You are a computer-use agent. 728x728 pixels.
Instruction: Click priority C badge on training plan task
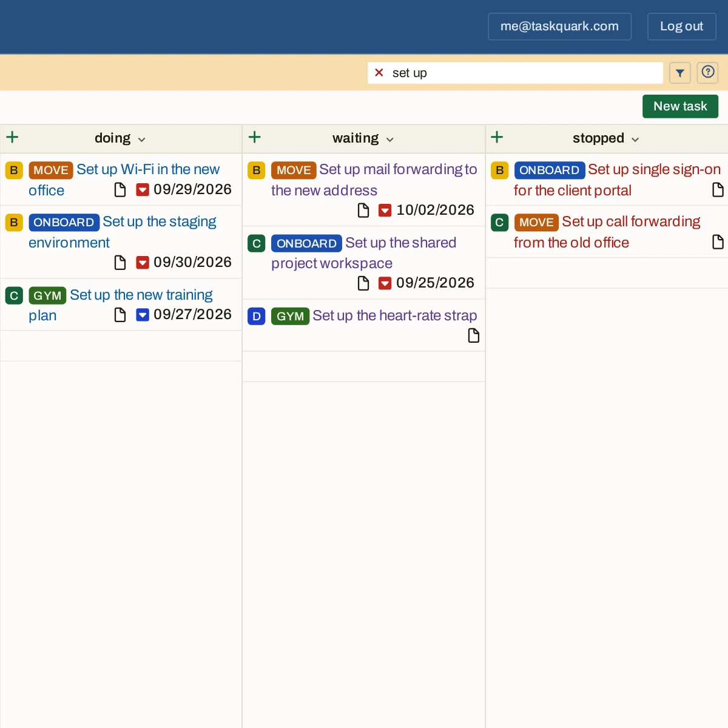tap(14, 295)
